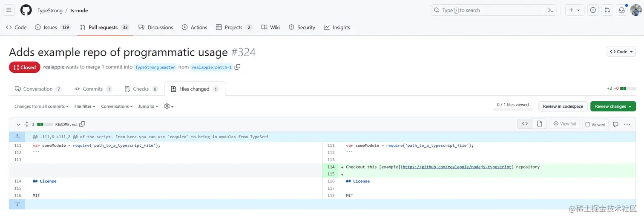644x220 pixels.
Task: Copy the realappie:patch-1 branch name
Action: coord(238,67)
